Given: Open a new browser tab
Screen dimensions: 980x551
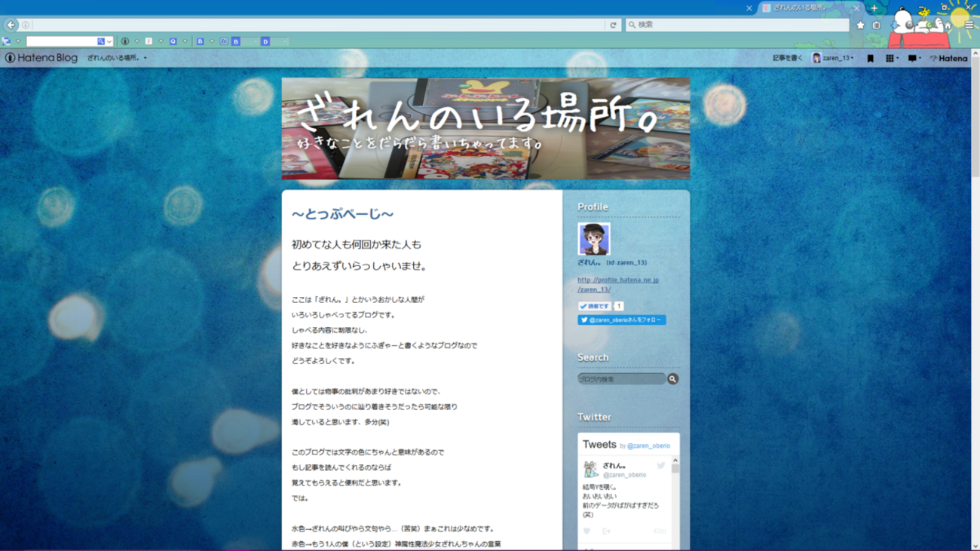Looking at the screenshot, I should (874, 8).
